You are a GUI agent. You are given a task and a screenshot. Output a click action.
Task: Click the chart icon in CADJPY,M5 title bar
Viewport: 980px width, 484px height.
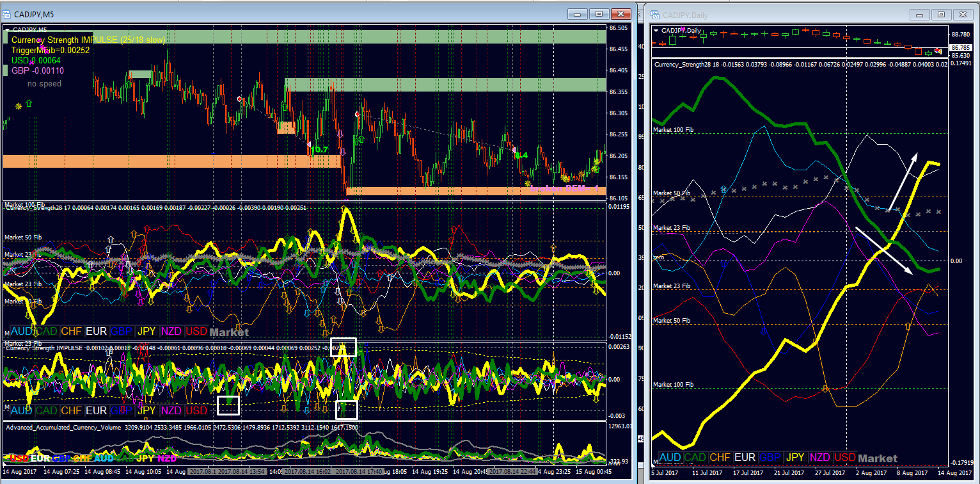(8, 13)
